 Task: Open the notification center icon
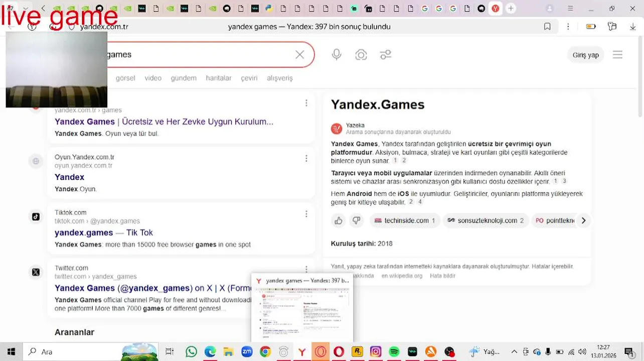click(628, 352)
